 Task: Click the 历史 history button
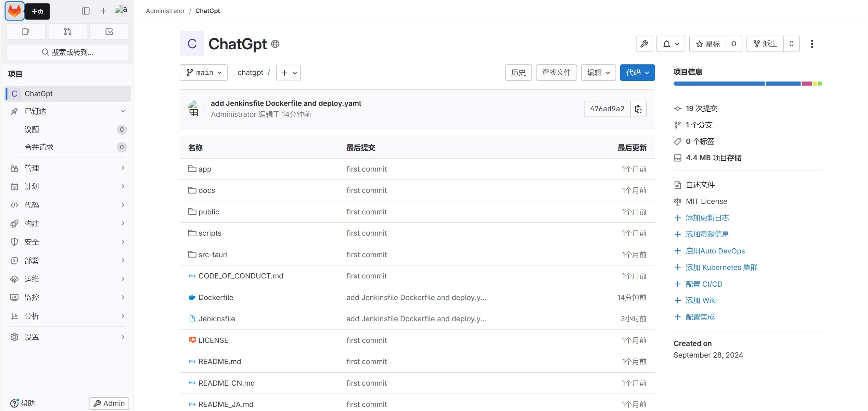point(518,73)
